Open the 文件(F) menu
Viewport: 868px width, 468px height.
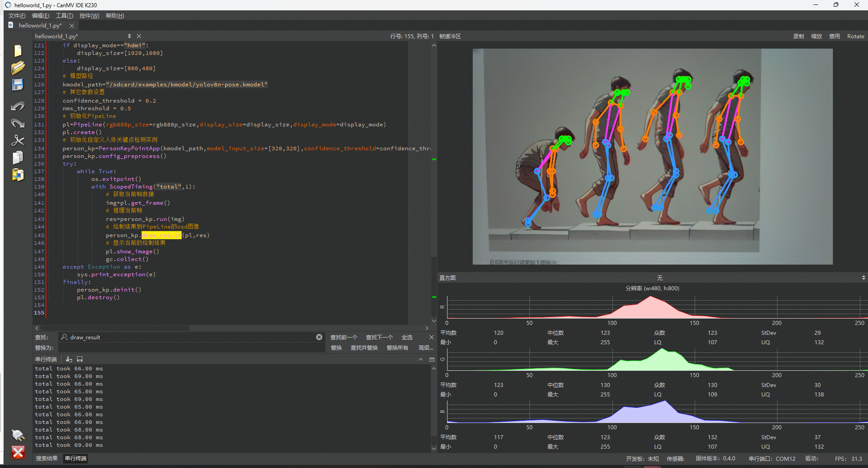coord(17,16)
